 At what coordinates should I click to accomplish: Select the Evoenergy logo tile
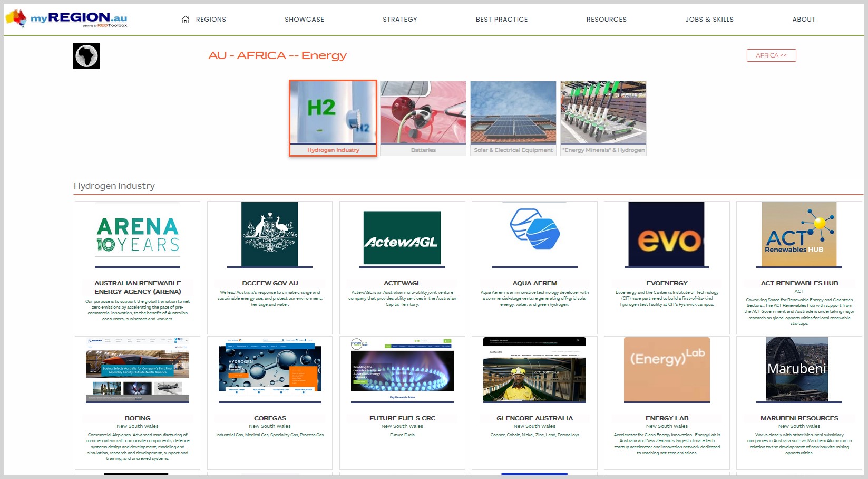coord(667,234)
